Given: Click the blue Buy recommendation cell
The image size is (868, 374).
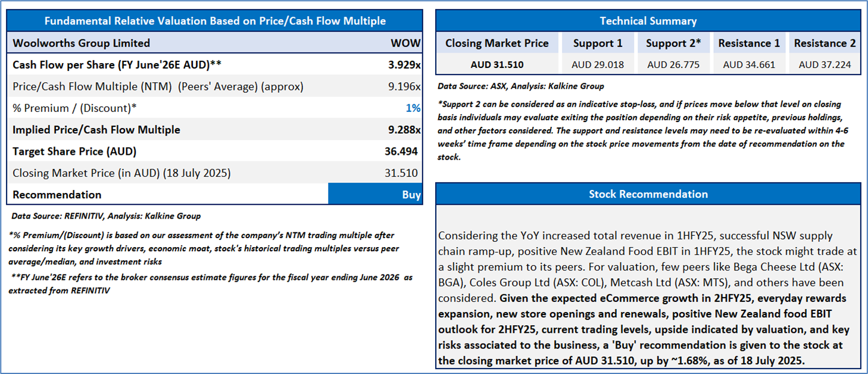Looking at the screenshot, I should [x=375, y=195].
